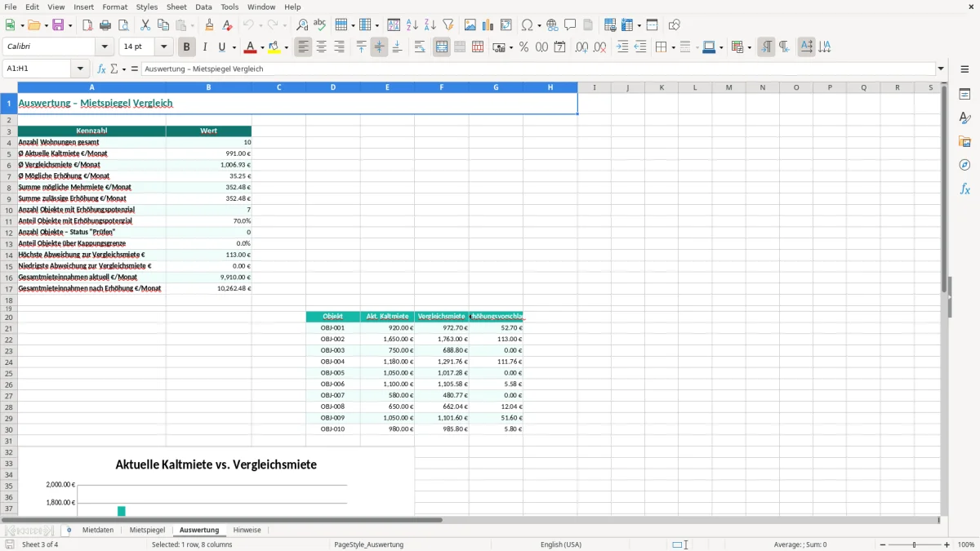The width and height of the screenshot is (980, 551).
Task: Open the Data menu
Action: point(203,7)
